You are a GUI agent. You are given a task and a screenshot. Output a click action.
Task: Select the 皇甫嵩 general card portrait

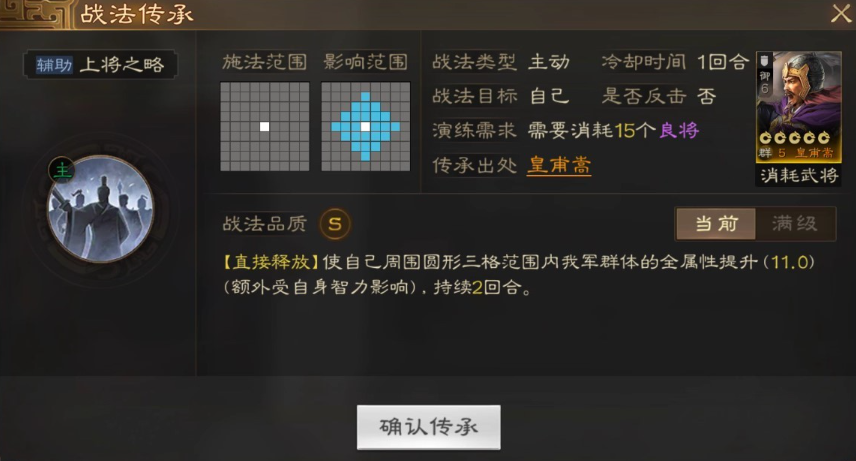(x=798, y=107)
